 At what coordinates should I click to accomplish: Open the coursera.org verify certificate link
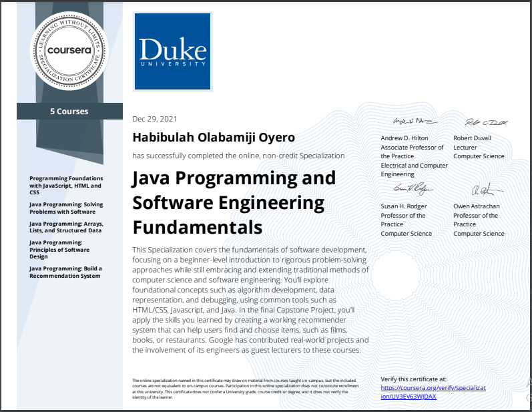(433, 392)
